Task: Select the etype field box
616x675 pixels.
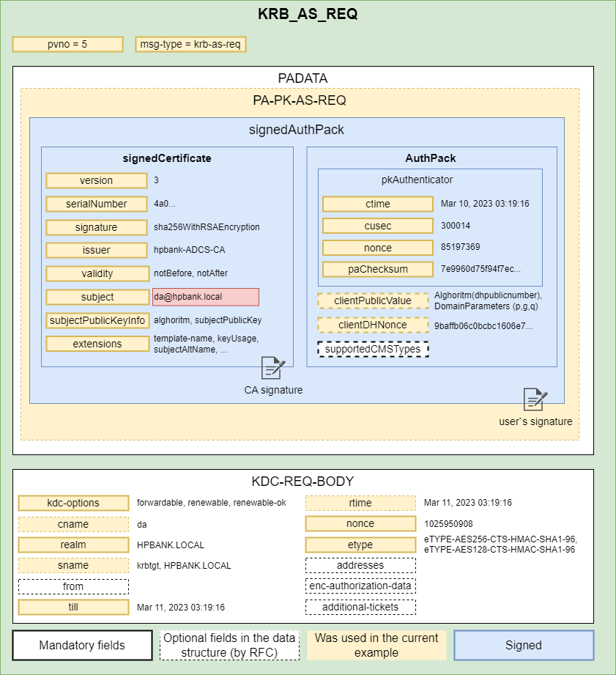Action: tap(360, 545)
